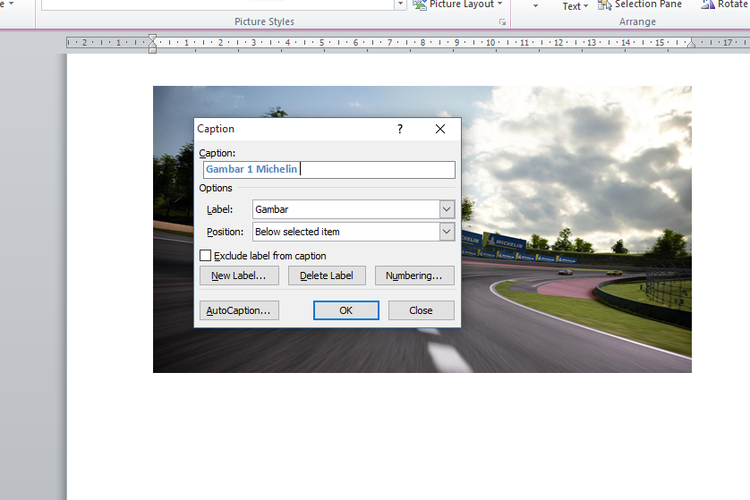The width and height of the screenshot is (750, 500).
Task: Click the Selection Pane icon
Action: pyautogui.click(x=604, y=5)
